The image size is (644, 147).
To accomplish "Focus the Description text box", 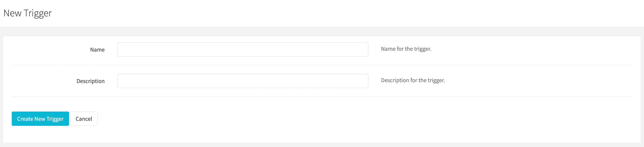I will [x=242, y=81].
